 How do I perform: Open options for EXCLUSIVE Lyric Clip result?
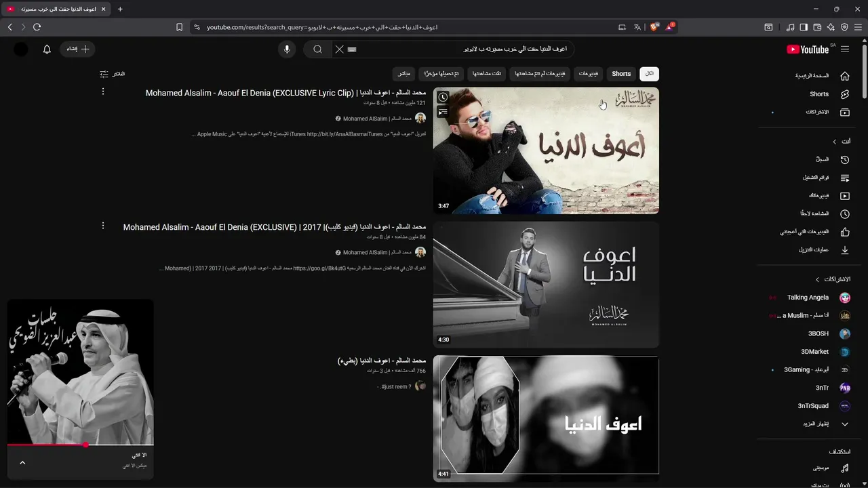click(103, 91)
